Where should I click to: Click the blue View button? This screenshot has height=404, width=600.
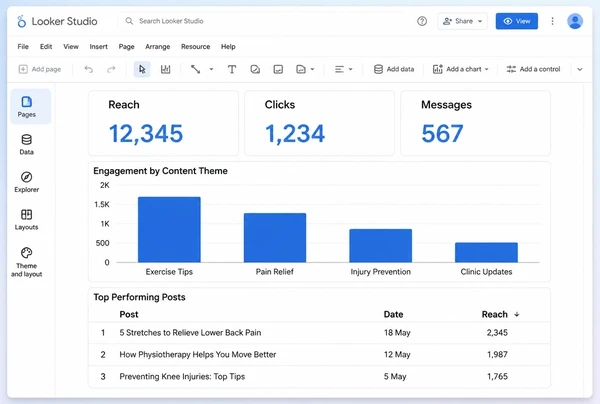517,21
